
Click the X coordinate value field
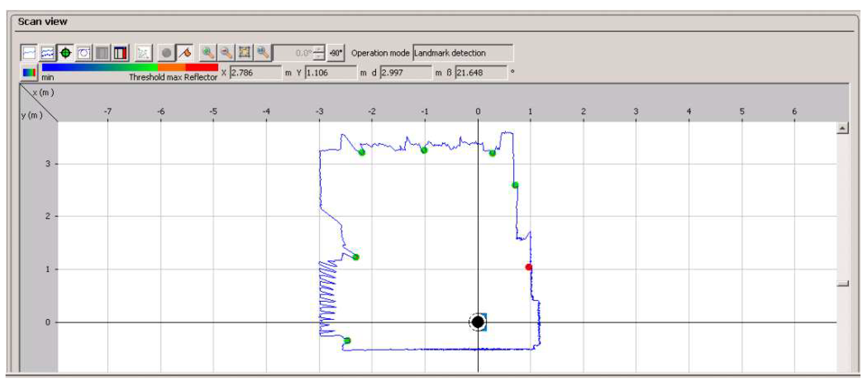pos(255,73)
